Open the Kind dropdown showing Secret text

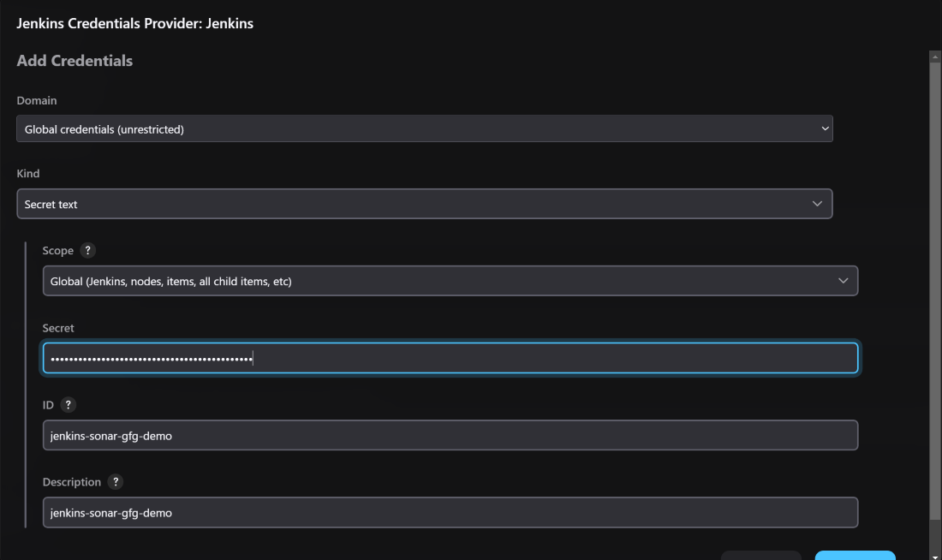pos(424,204)
